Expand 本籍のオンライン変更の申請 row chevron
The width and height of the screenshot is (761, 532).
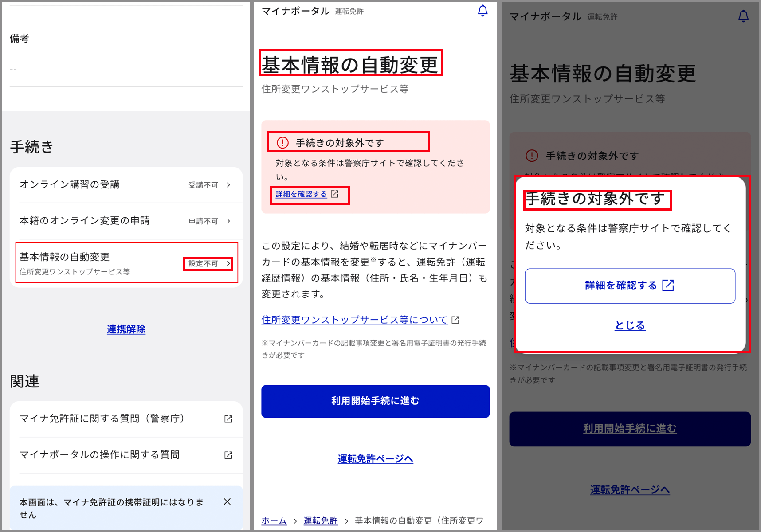pyautogui.click(x=228, y=221)
